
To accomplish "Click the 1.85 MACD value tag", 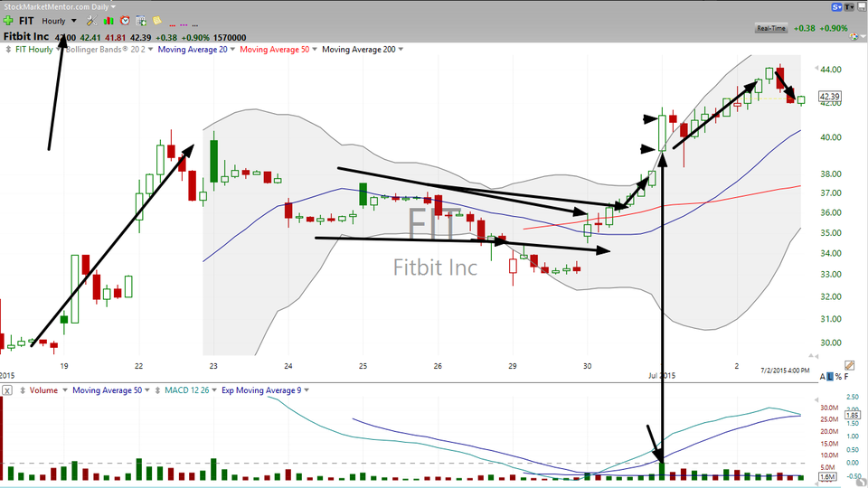I will coord(852,415).
